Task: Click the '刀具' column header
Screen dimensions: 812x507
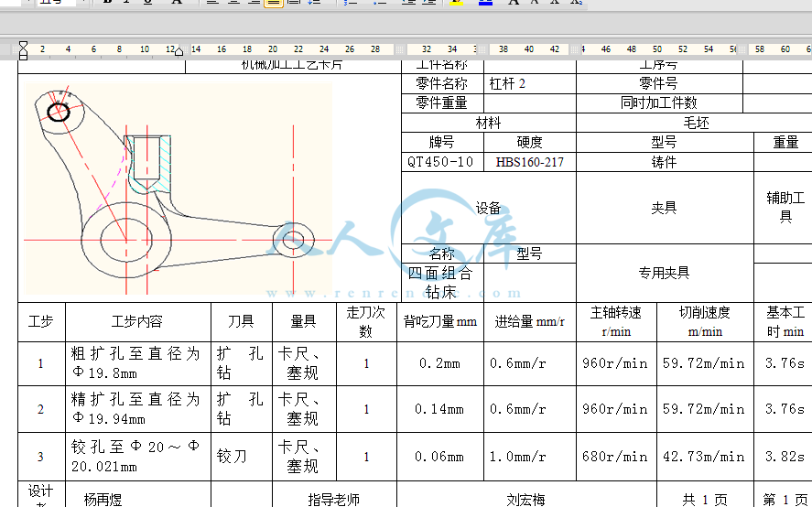Action: 242,321
